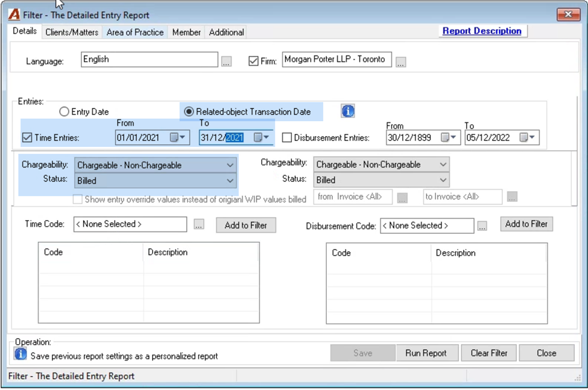This screenshot has height=390, width=588.
Task: Click the Run Report button
Action: click(x=426, y=353)
